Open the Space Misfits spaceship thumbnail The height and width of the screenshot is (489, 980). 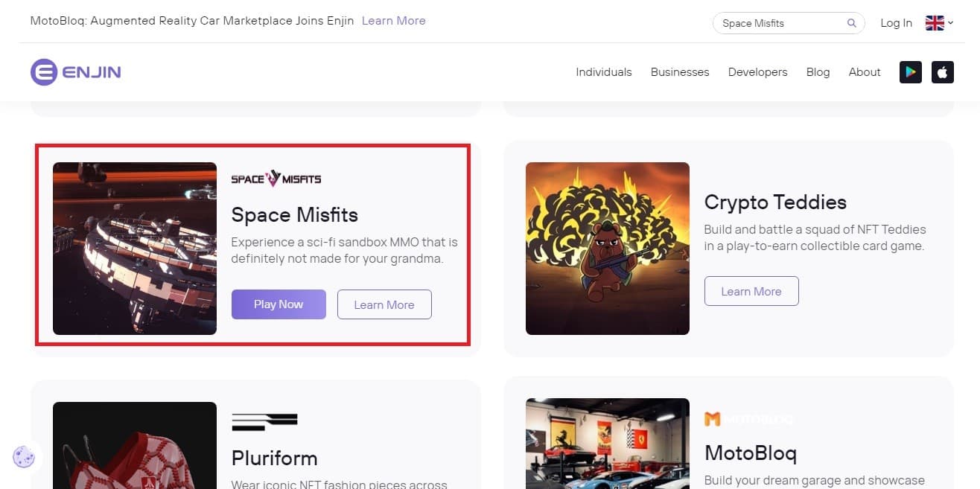pos(135,249)
